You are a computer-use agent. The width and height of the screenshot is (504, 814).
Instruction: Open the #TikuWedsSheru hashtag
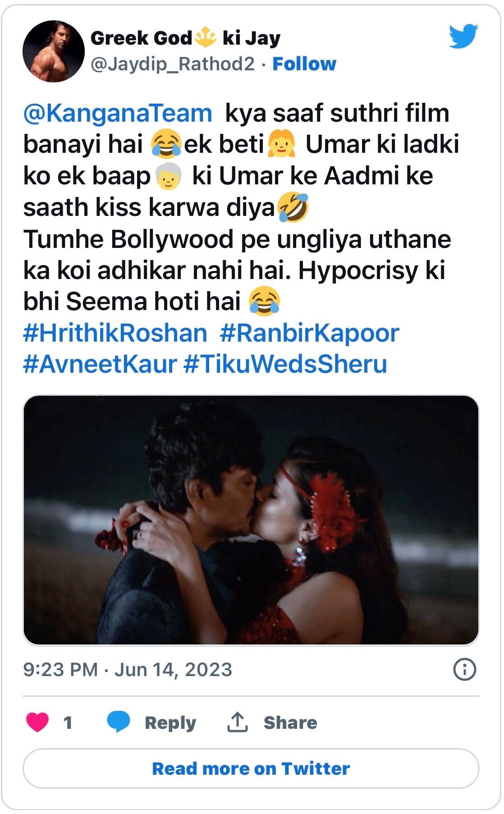tap(285, 364)
